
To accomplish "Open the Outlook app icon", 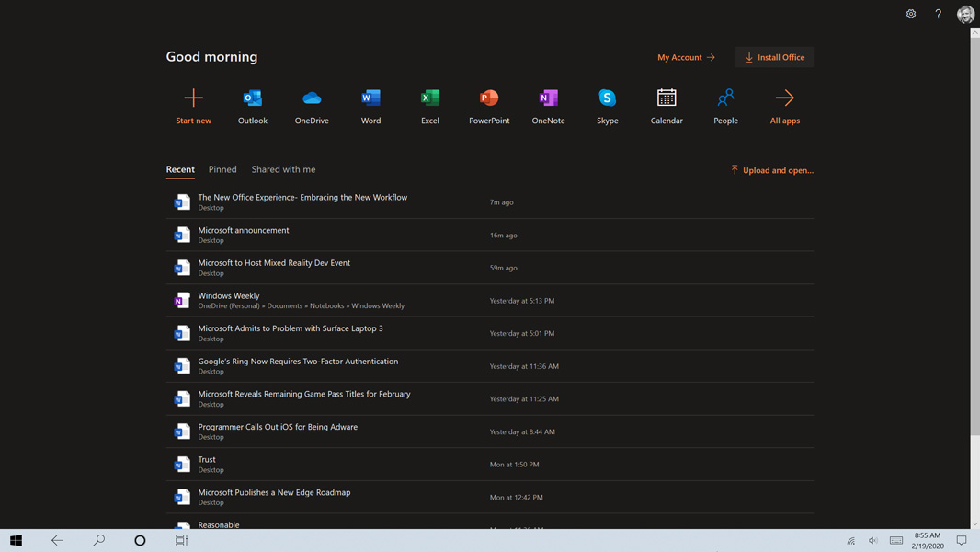I will point(252,98).
